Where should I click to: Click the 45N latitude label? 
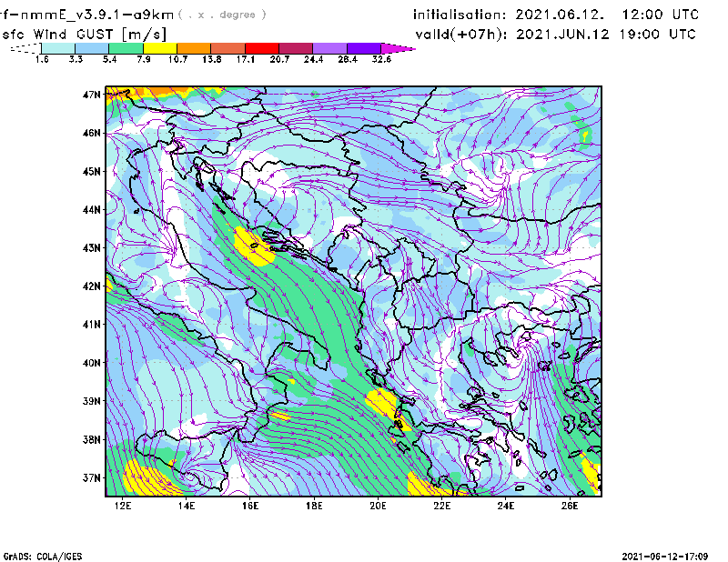[92, 171]
